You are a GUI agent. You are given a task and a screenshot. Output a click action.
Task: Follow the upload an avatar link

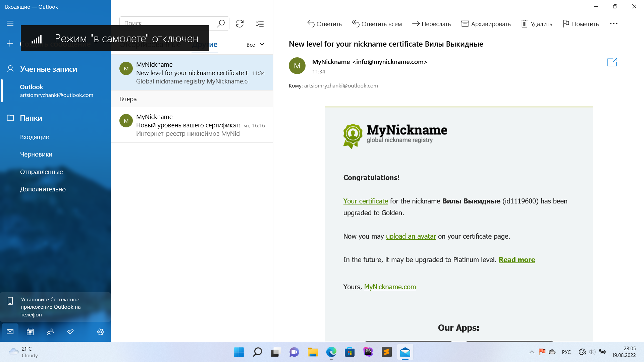[x=411, y=236]
